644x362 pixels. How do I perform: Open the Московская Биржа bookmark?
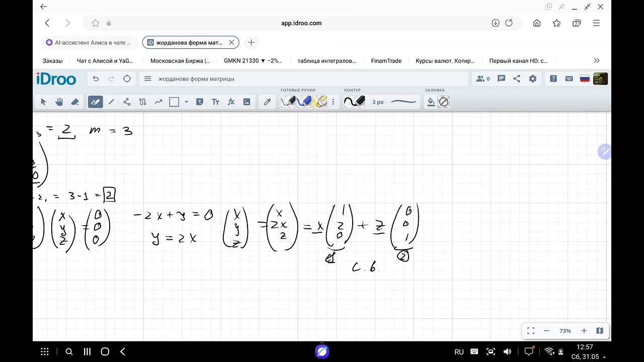click(180, 61)
